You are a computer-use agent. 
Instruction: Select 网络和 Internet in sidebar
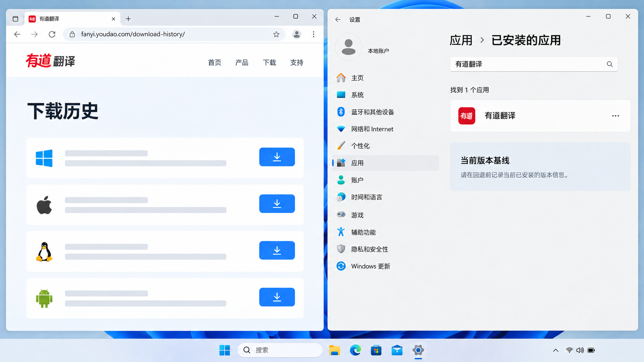(x=385, y=129)
